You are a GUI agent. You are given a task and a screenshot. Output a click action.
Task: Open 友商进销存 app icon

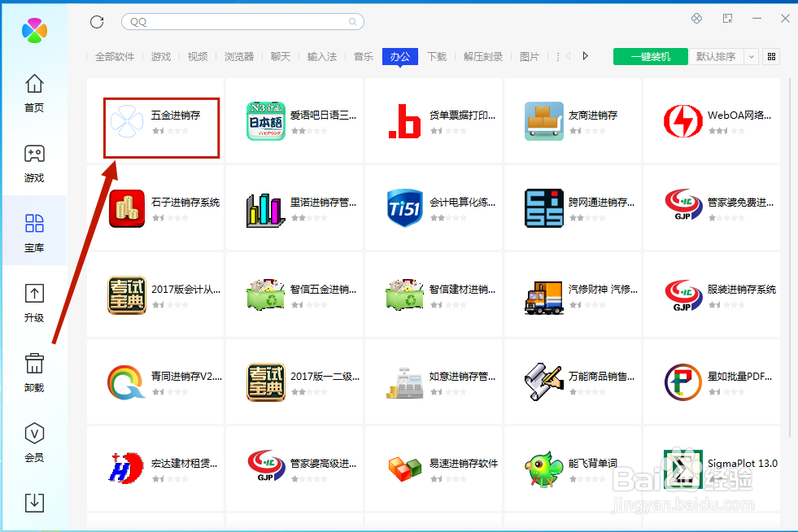point(544,120)
